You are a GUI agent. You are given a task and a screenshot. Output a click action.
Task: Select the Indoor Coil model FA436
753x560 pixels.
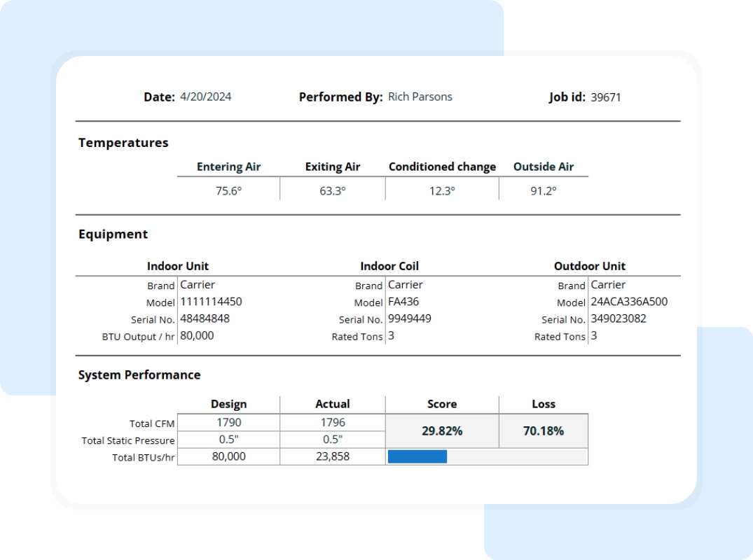(400, 302)
